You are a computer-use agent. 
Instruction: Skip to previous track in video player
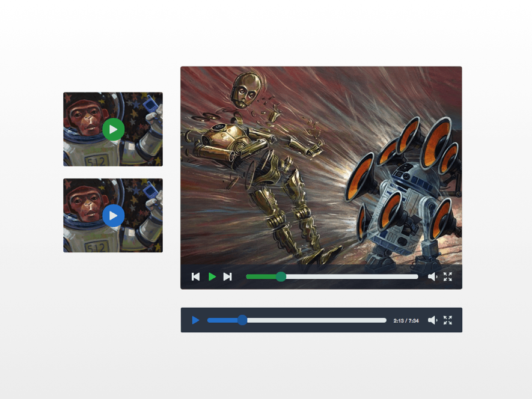[195, 277]
